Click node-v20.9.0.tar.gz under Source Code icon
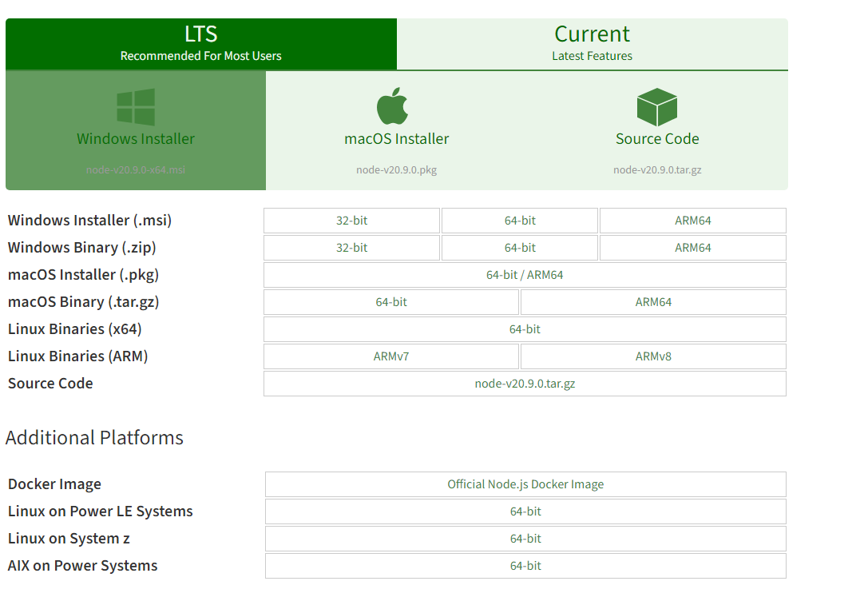Screen dimensions: 868x597 tap(657, 170)
